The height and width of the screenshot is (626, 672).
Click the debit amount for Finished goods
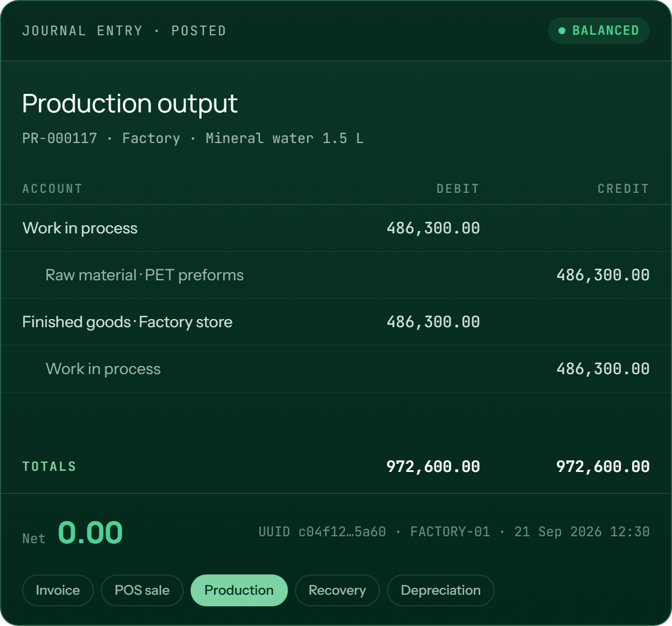433,322
